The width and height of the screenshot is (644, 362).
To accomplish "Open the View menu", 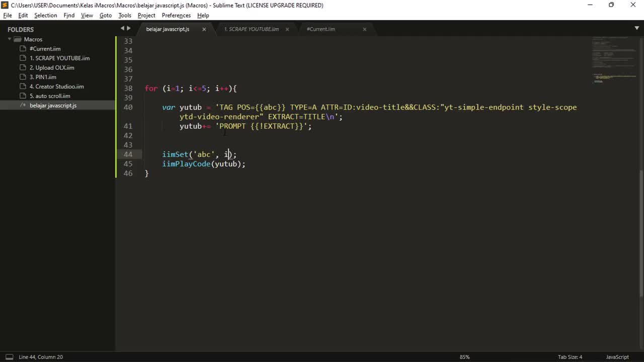I will click(x=87, y=16).
